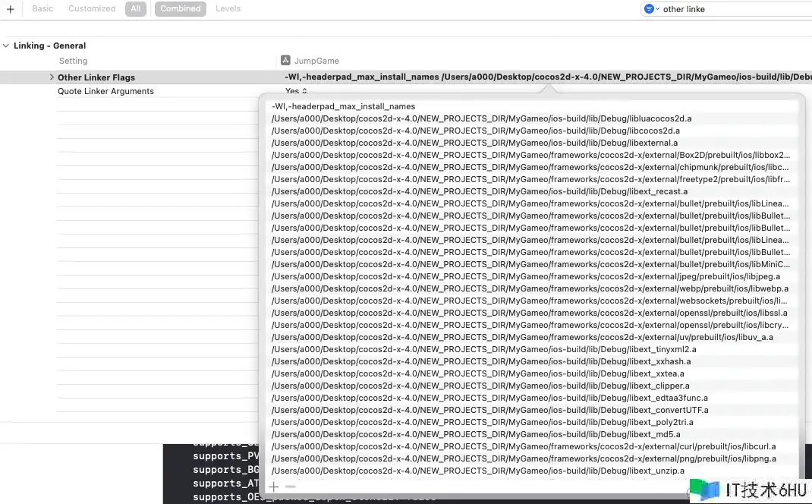Image resolution: width=812 pixels, height=504 pixels.
Task: Collapse the Linking - General section
Action: [x=6, y=46]
